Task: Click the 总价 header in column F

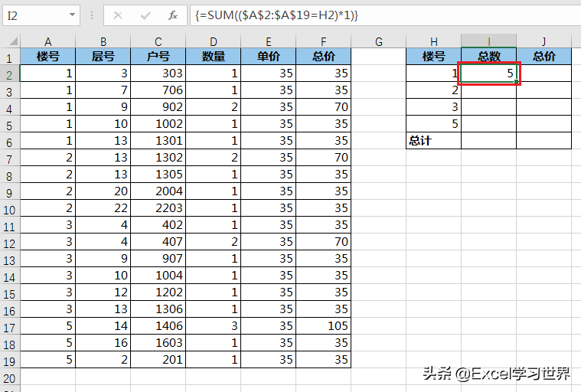Action: coord(324,57)
